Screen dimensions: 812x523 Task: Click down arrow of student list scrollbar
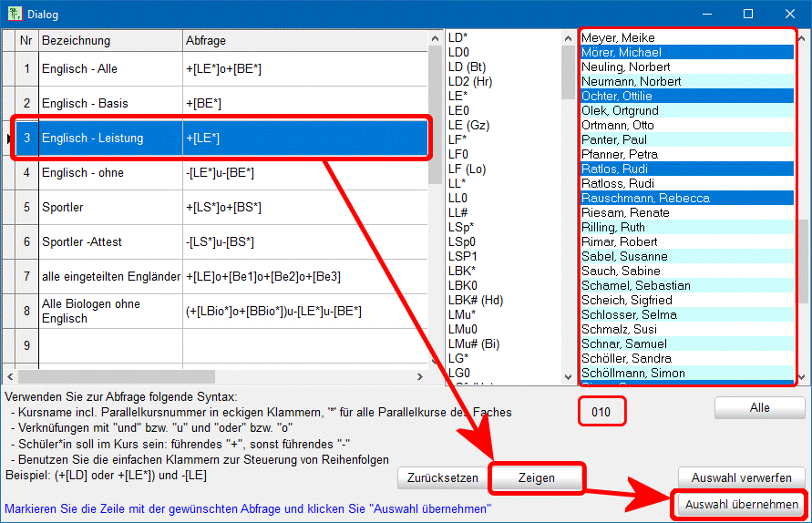point(803,376)
